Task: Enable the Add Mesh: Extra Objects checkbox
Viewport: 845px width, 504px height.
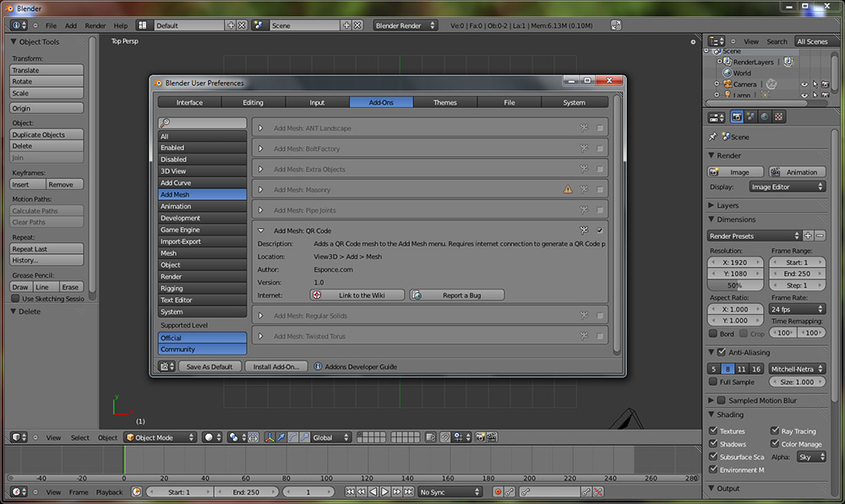Action: [x=600, y=169]
